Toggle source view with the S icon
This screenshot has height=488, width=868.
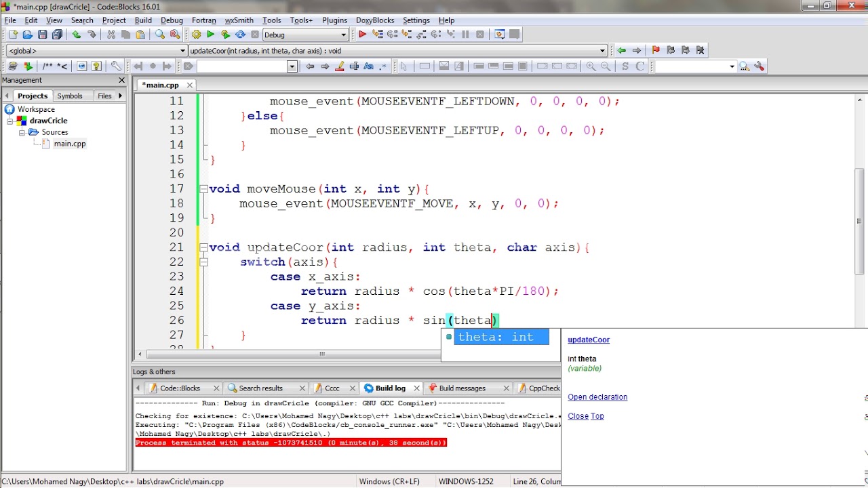(625, 66)
